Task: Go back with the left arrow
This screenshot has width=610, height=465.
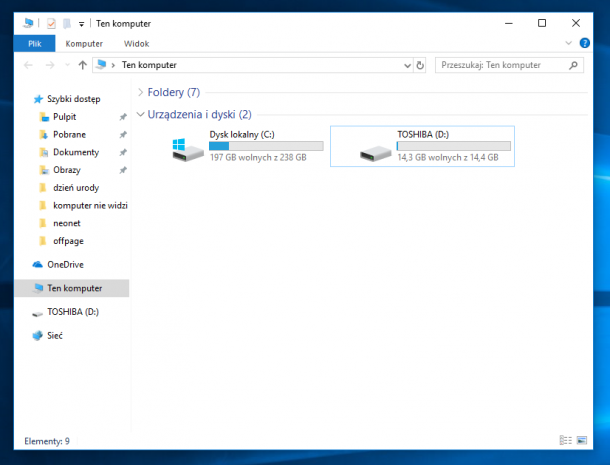Action: click(28, 65)
